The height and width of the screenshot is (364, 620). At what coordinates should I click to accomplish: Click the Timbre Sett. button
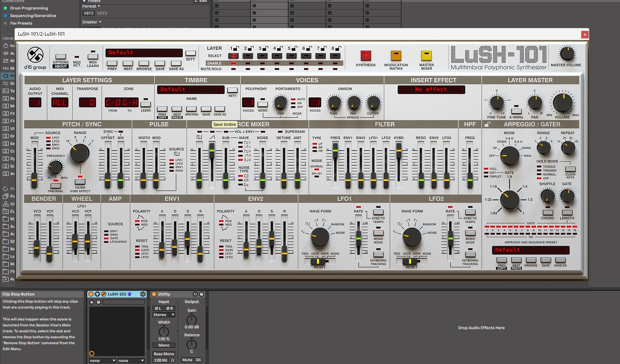232,90
